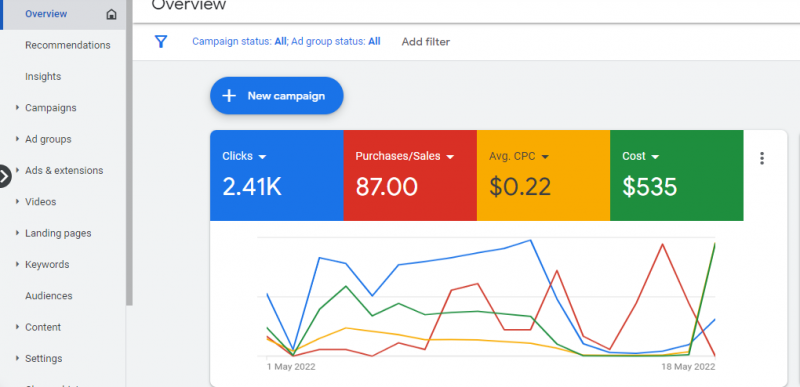Open the Settings section

point(43,358)
